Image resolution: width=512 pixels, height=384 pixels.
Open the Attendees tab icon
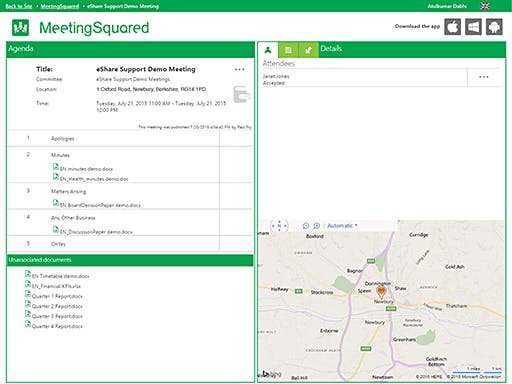pyautogui.click(x=268, y=50)
